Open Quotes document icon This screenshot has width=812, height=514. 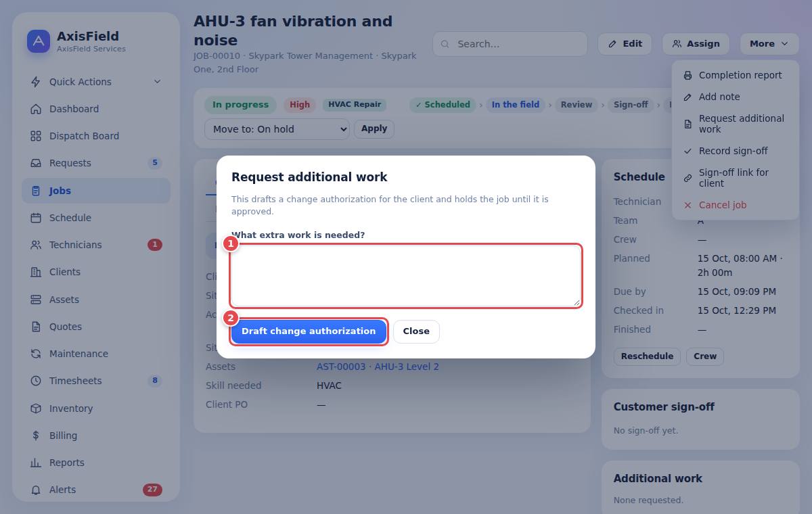tap(36, 327)
